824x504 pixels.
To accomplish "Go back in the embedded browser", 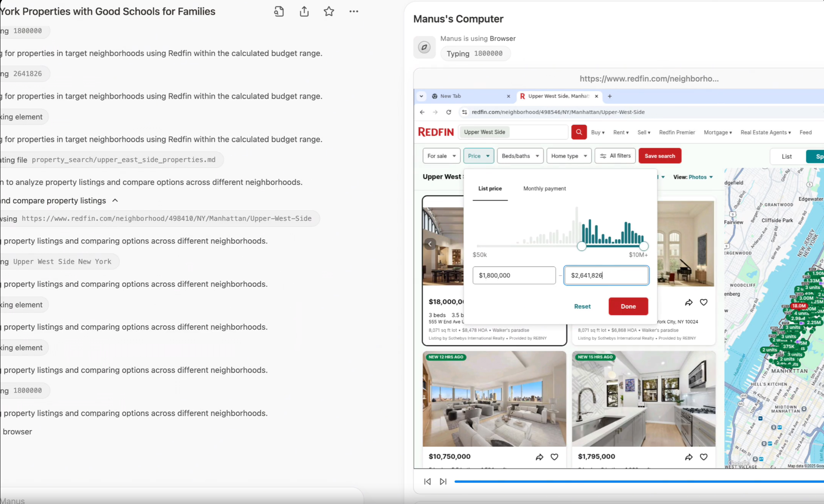I will [422, 112].
